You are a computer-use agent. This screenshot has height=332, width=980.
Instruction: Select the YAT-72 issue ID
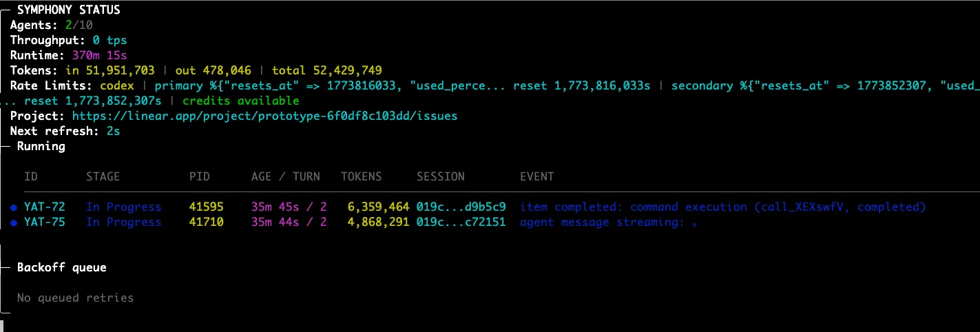(x=44, y=207)
